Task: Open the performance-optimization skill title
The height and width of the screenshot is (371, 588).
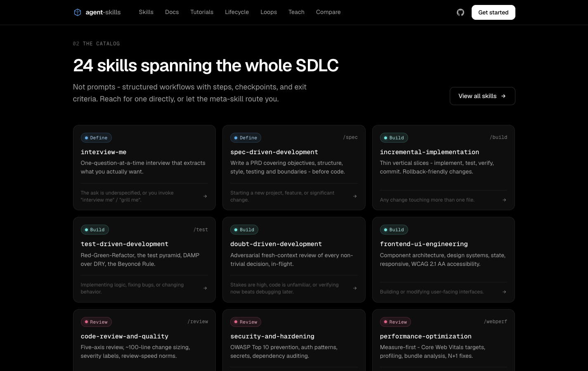Action: point(426,336)
